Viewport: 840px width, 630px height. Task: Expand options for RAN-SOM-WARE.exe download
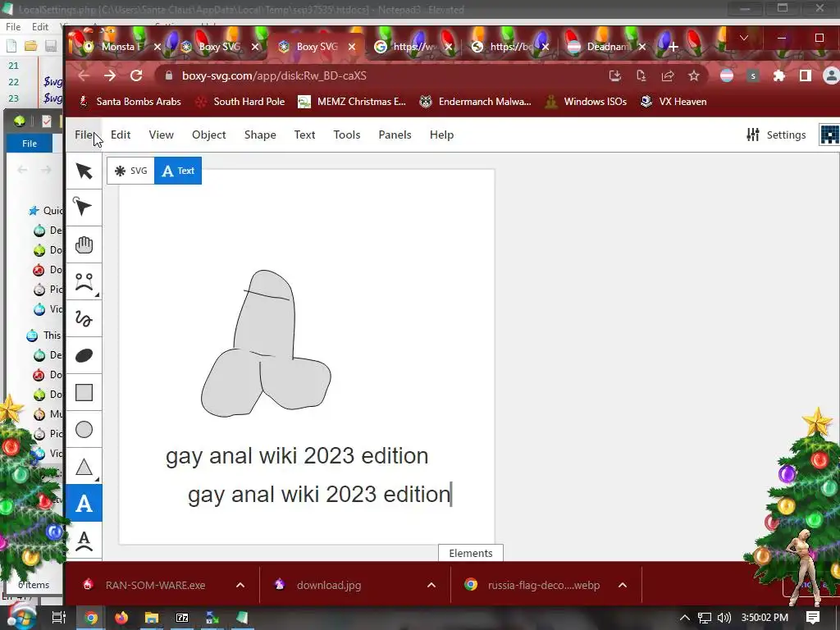pos(240,585)
